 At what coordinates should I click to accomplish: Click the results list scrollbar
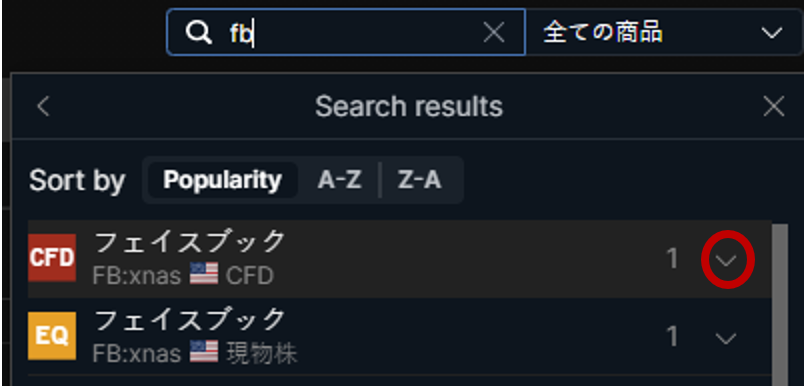[780, 303]
